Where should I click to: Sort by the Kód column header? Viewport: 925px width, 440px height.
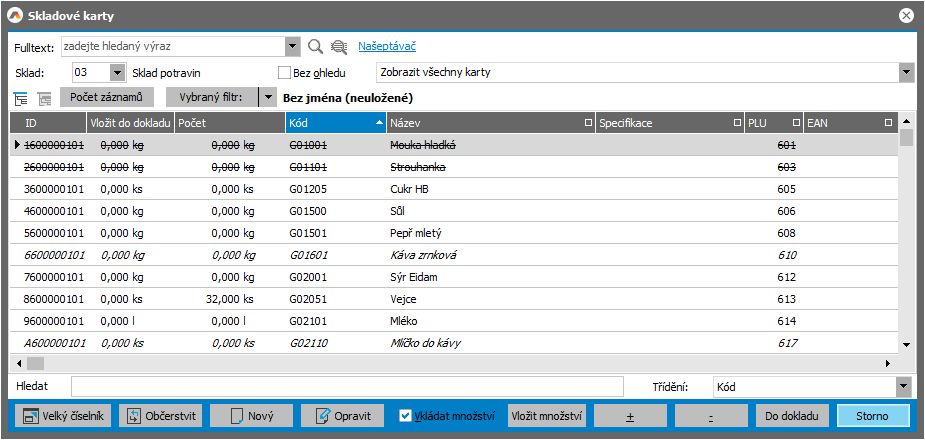pyautogui.click(x=330, y=122)
